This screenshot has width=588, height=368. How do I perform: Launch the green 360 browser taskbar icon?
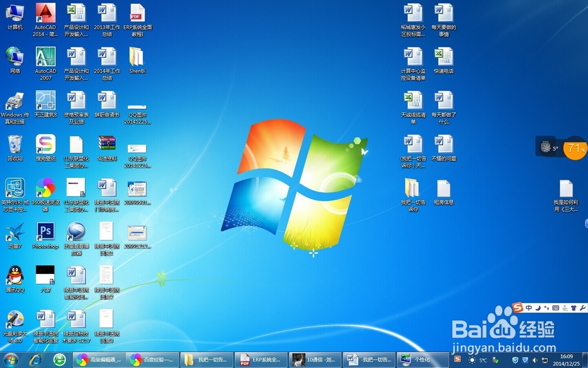point(59,360)
